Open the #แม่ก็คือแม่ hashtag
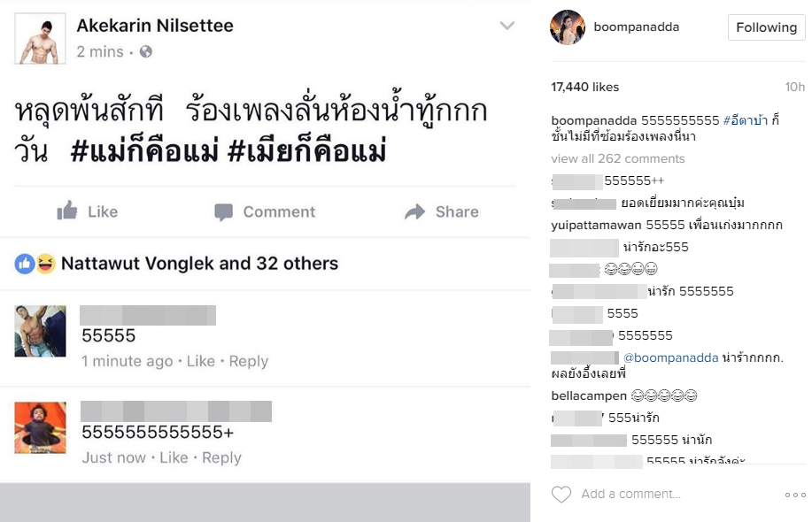 (x=143, y=151)
